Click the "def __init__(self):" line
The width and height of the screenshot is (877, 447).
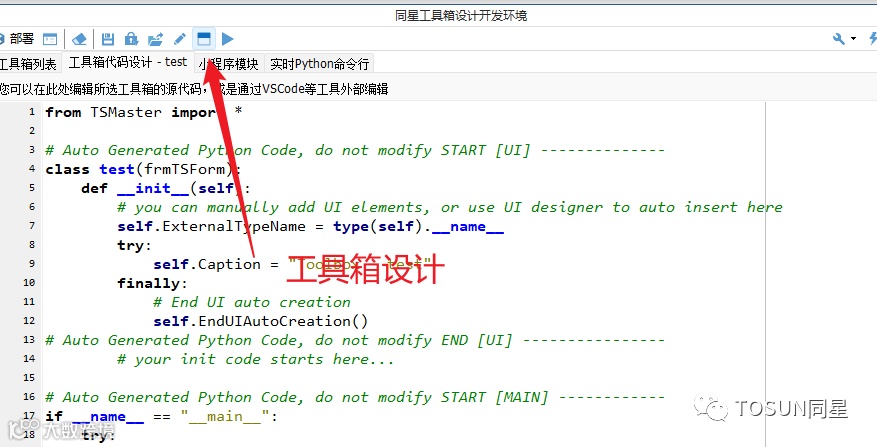point(166,188)
